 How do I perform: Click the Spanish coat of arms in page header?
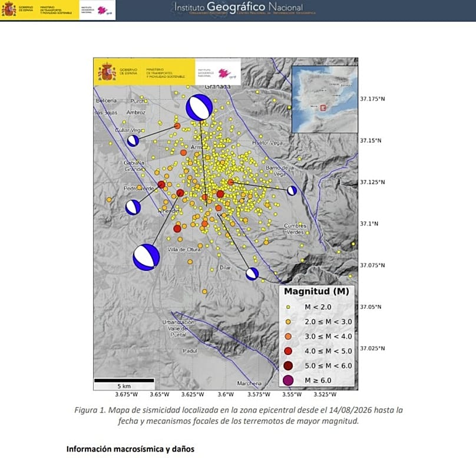click(x=9, y=9)
